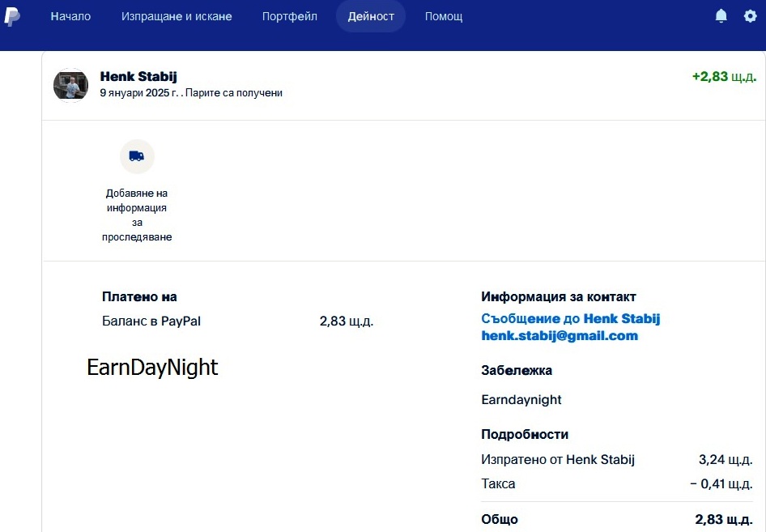Click the Съобщение до Henk Stabij link
The image size is (766, 532).
coord(571,318)
